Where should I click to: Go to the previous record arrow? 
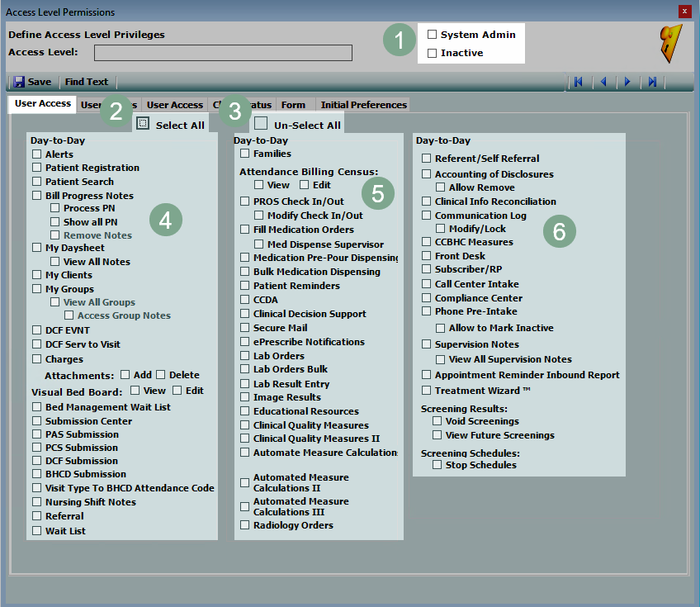[603, 82]
